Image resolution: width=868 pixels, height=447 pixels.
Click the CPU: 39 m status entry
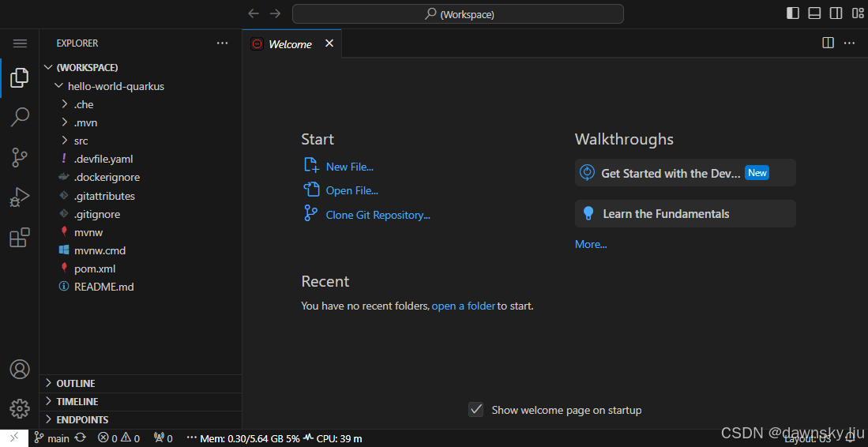tap(333, 438)
